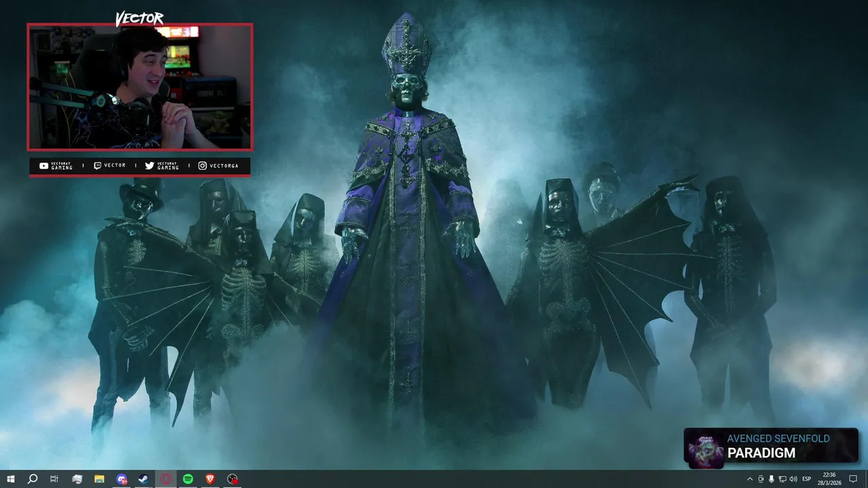This screenshot has height=488, width=868.
Task: Open File Explorer from the taskbar
Action: coord(99,479)
